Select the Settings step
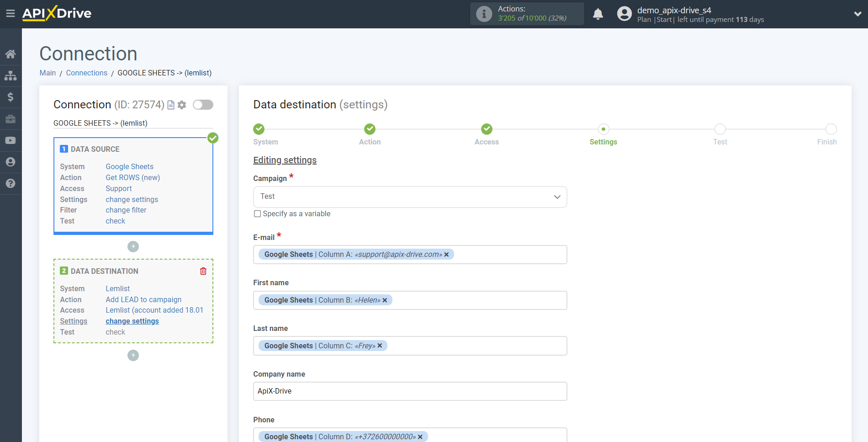 click(603, 129)
